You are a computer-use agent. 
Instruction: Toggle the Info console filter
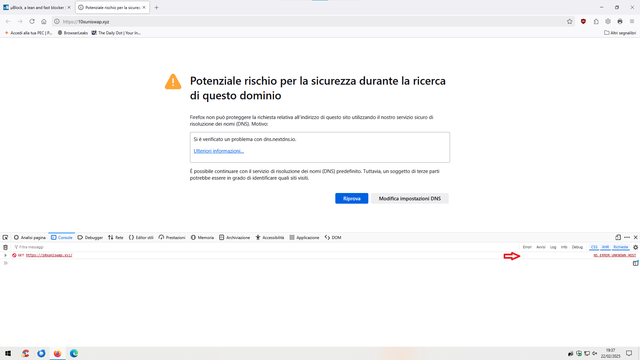tap(564, 247)
